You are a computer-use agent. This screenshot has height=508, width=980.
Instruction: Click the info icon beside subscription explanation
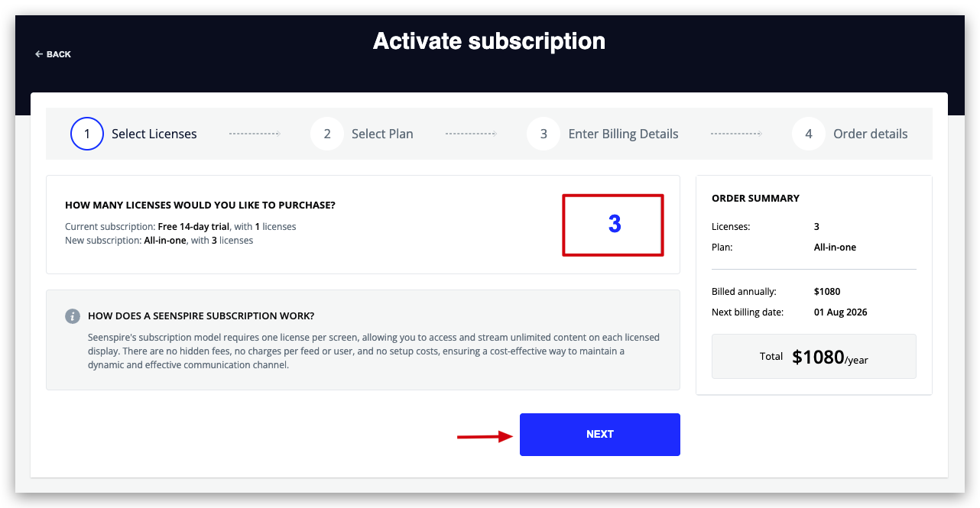[x=73, y=316]
